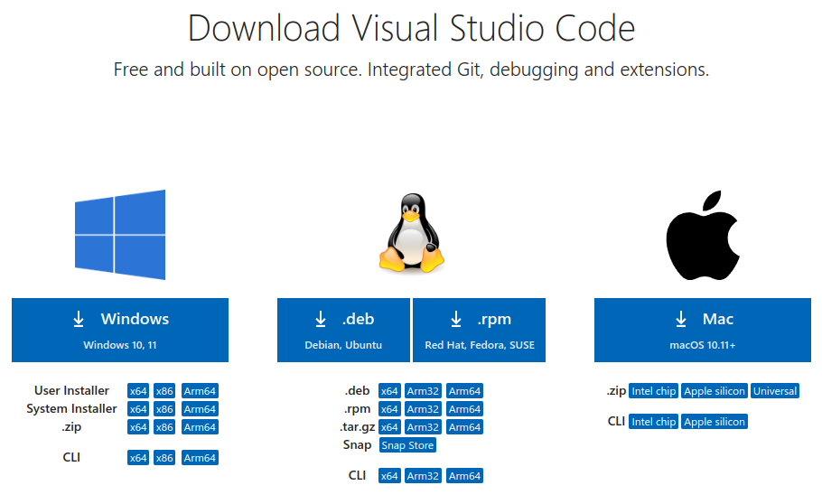Click the Windows logo icon
The width and height of the screenshot is (822, 504).
coord(120,235)
